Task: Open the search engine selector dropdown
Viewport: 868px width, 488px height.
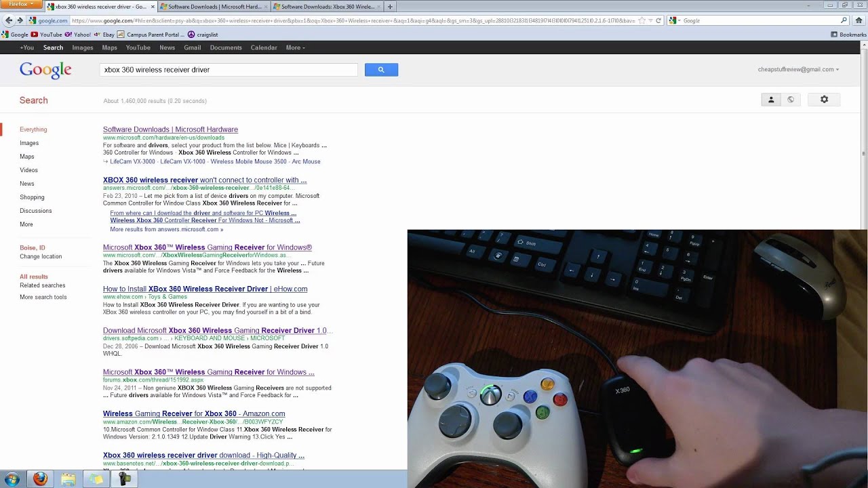Action: point(675,20)
